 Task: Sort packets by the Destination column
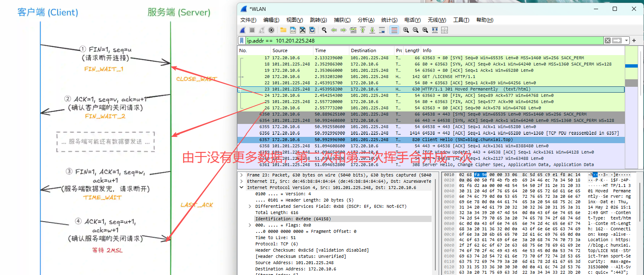(x=371, y=50)
